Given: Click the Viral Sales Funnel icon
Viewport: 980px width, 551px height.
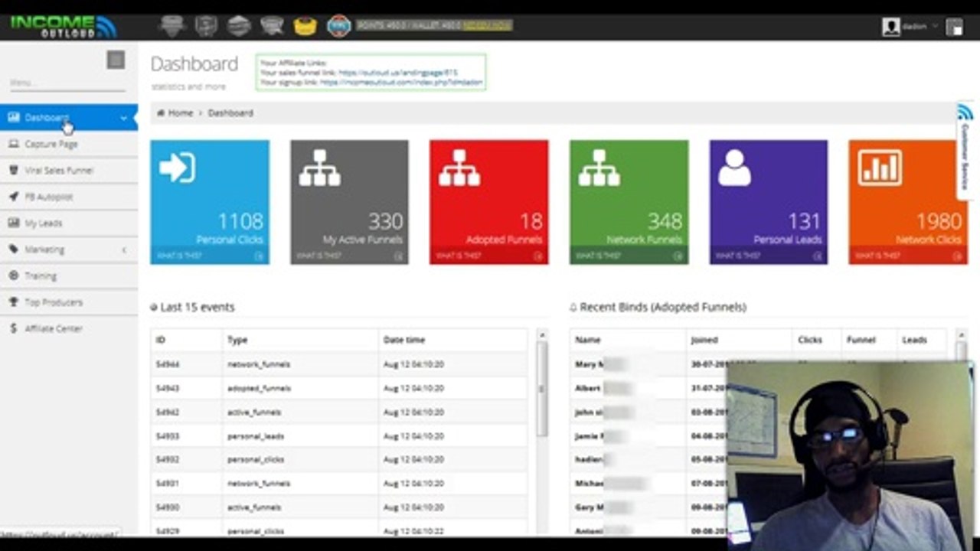Looking at the screenshot, I should pyautogui.click(x=14, y=171).
